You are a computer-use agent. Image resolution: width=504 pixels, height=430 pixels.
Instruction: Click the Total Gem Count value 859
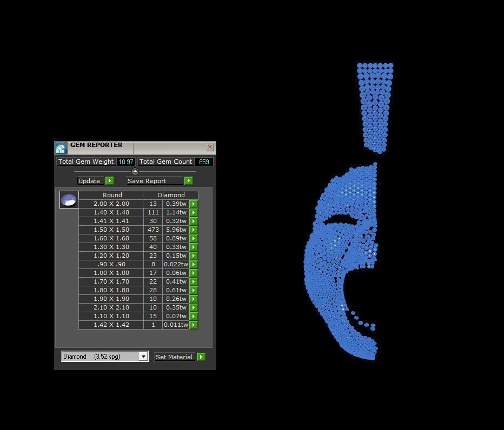[204, 162]
